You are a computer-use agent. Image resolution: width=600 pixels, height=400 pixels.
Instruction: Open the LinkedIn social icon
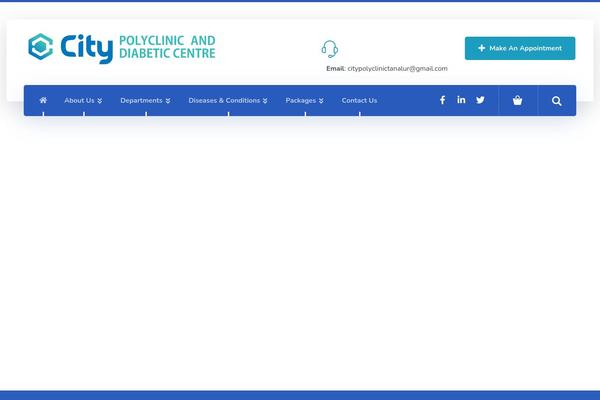point(461,100)
